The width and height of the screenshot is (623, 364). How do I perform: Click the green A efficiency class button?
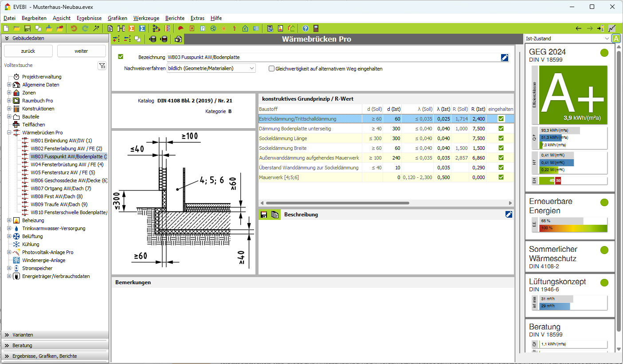(616, 39)
